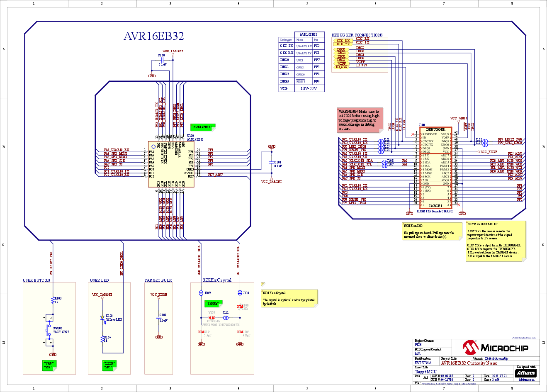547x392 pixels.
Task: Click the red WARNING note about J106
Action: tap(360, 120)
